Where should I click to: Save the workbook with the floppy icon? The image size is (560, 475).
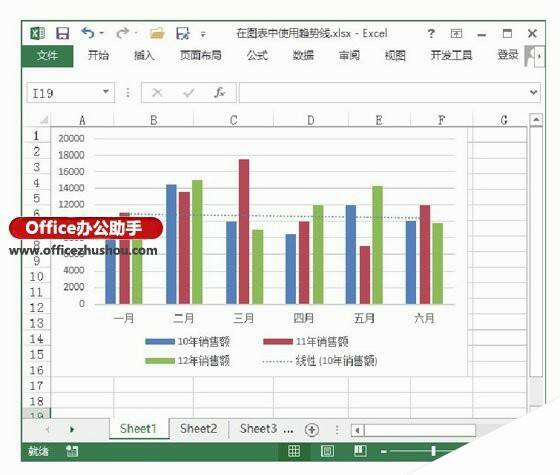[62, 33]
